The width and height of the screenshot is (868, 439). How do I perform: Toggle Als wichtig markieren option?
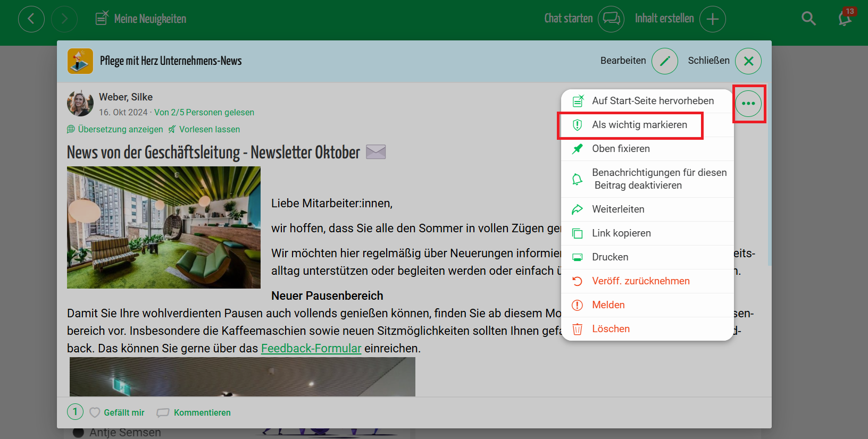pyautogui.click(x=639, y=125)
